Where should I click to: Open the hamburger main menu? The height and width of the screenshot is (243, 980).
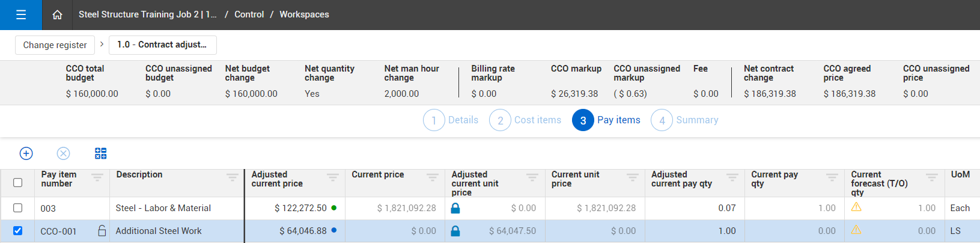click(21, 15)
